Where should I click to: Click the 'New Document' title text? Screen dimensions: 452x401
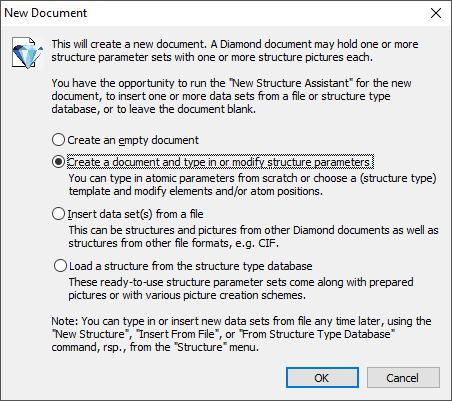tap(45, 13)
